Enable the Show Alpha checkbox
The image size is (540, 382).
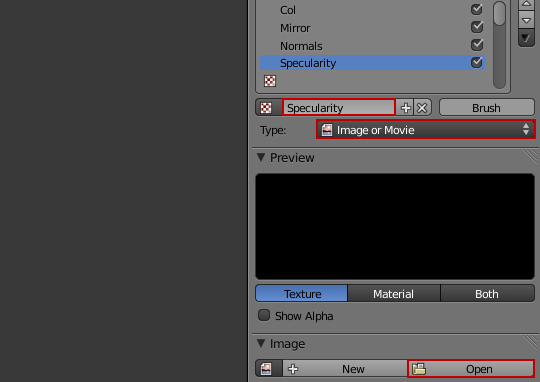(x=264, y=315)
